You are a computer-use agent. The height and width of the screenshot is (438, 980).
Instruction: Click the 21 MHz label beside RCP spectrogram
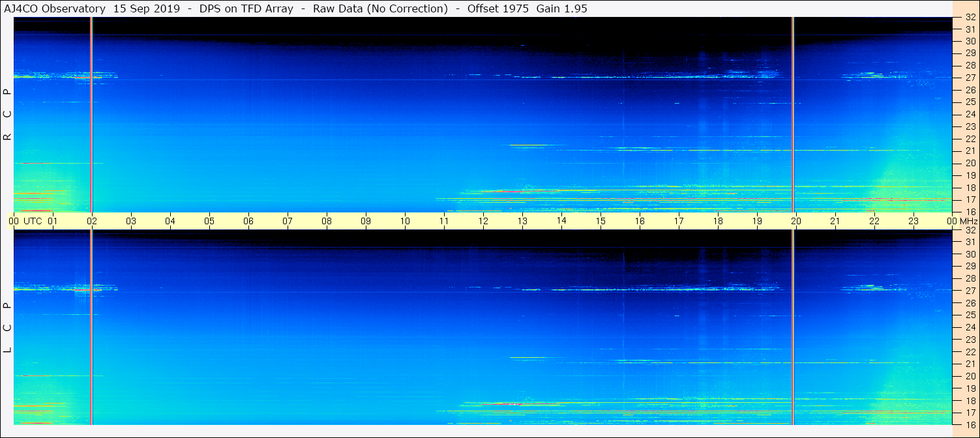(970, 151)
